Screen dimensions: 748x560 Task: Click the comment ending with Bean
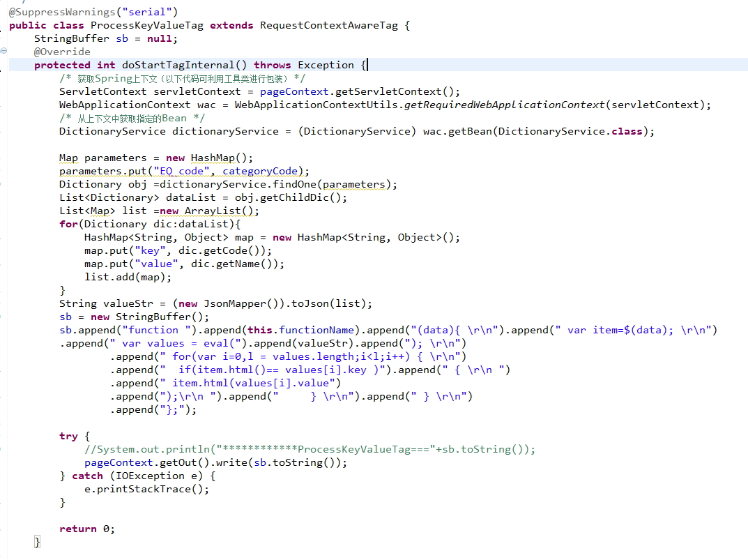coord(132,118)
